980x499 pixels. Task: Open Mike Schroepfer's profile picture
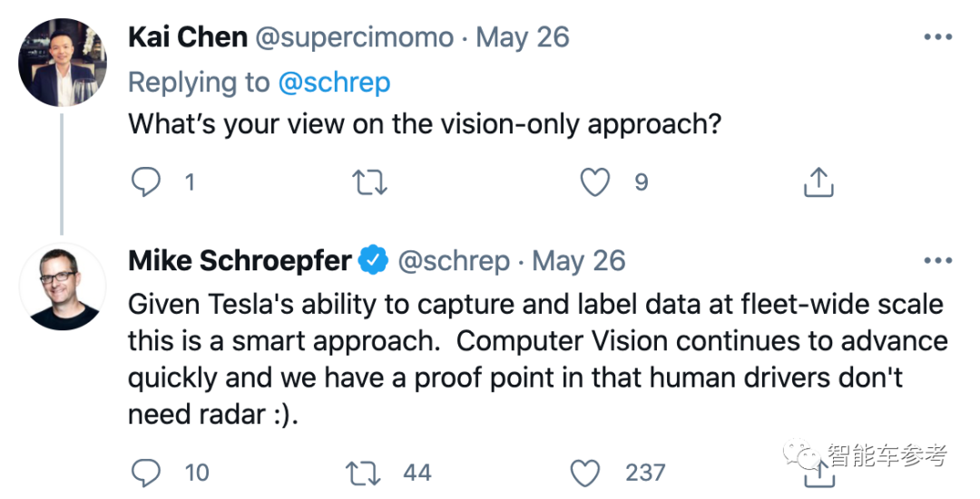pyautogui.click(x=63, y=286)
